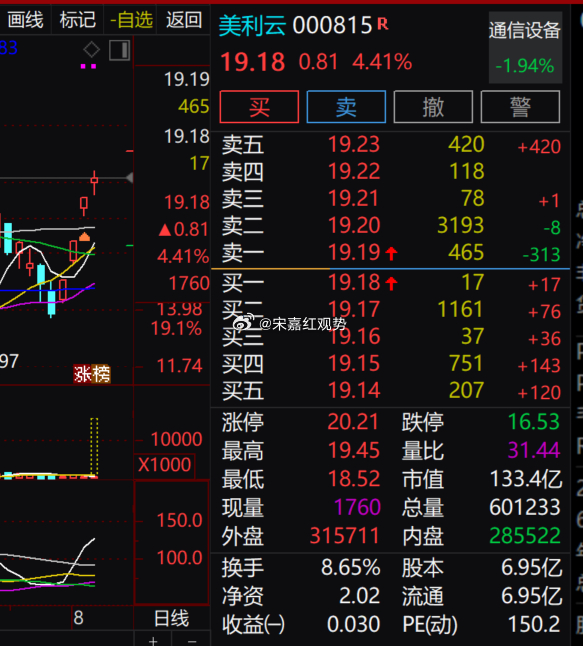The image size is (583, 646).
Task: Click 买二 volume 1161
Action: tap(460, 309)
